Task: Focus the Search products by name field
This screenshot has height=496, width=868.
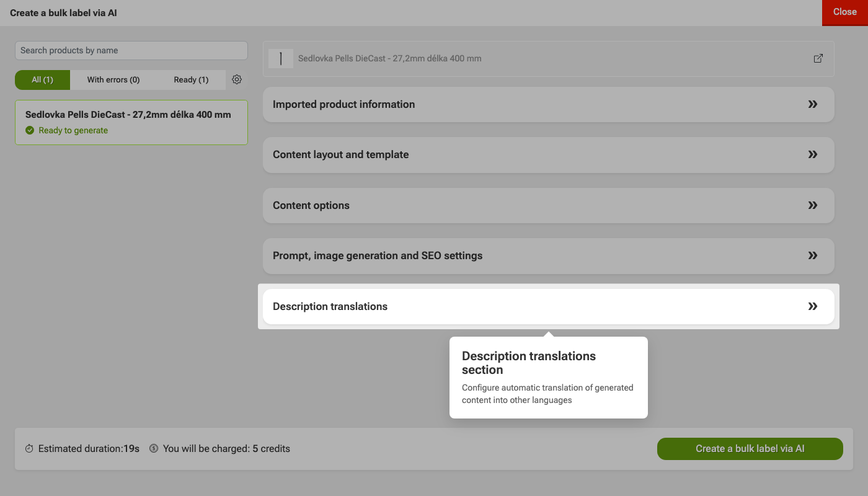Action: pos(131,51)
